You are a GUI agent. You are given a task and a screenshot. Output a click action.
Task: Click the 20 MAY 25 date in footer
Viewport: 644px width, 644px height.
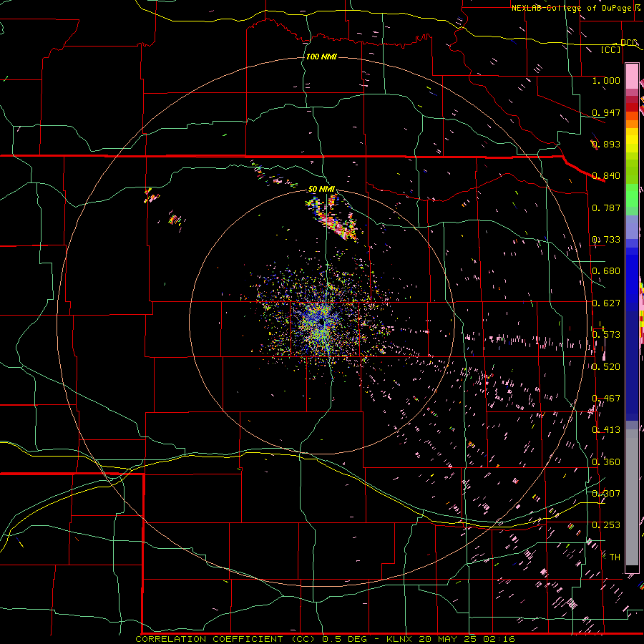click(x=449, y=639)
